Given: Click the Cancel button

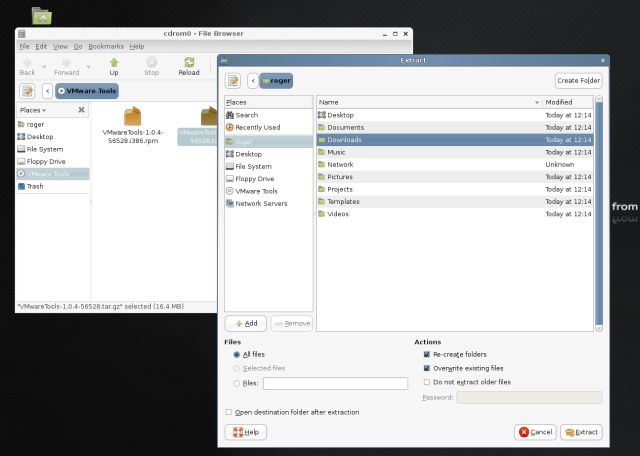Looking at the screenshot, I should click(535, 432).
